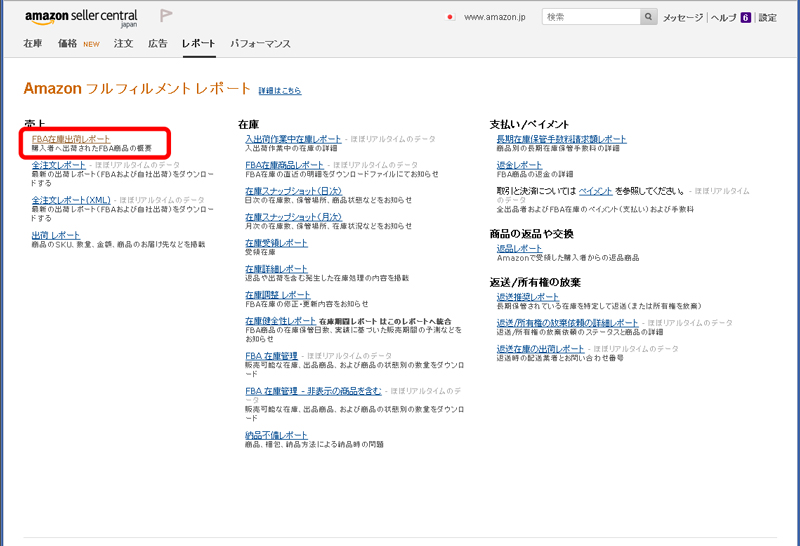This screenshot has width=800, height=546.
Task: Open the レポート menu
Action: (x=198, y=43)
